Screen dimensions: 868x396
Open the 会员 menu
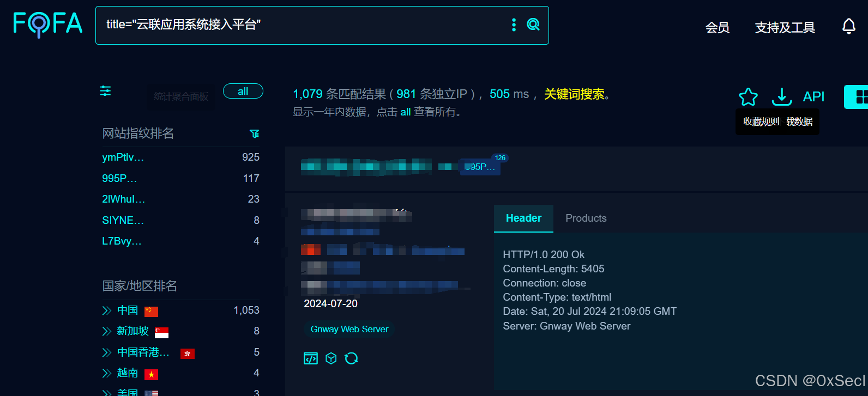[x=718, y=28]
